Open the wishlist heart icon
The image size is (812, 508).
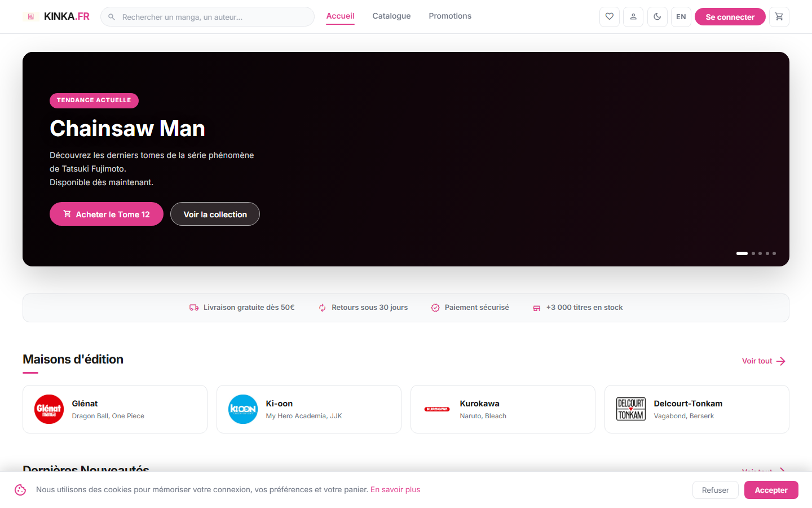coord(610,17)
